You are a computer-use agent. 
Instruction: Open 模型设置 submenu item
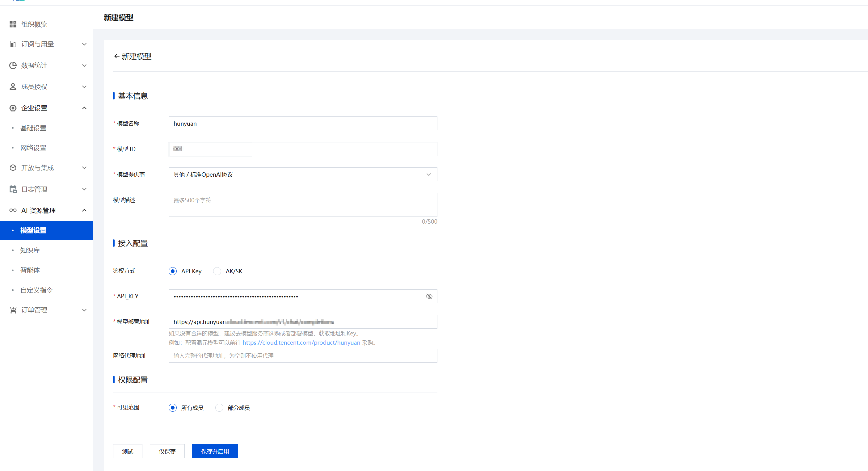[x=46, y=230]
